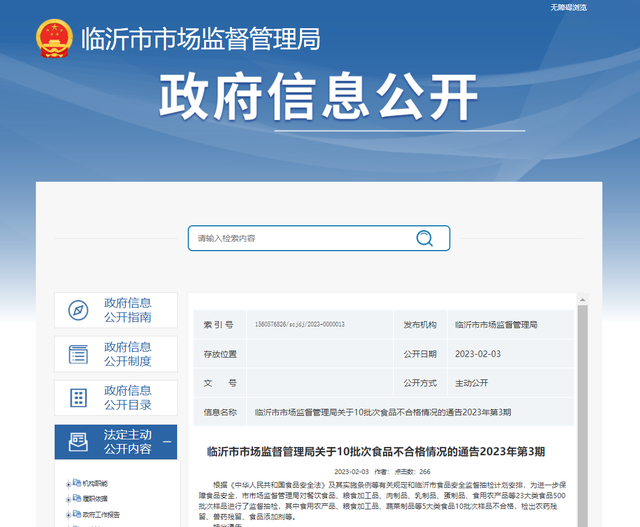The width and height of the screenshot is (640, 527).
Task: Collapse 法定主动公开内容 with the minus sign
Action: (167, 442)
